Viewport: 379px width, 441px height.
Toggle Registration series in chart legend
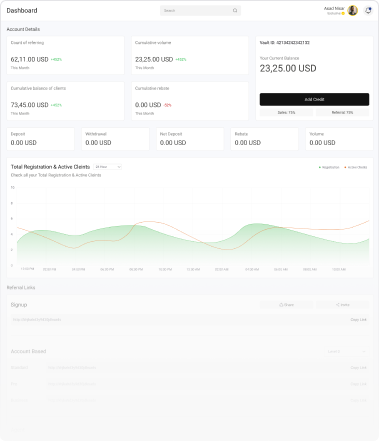click(x=329, y=167)
